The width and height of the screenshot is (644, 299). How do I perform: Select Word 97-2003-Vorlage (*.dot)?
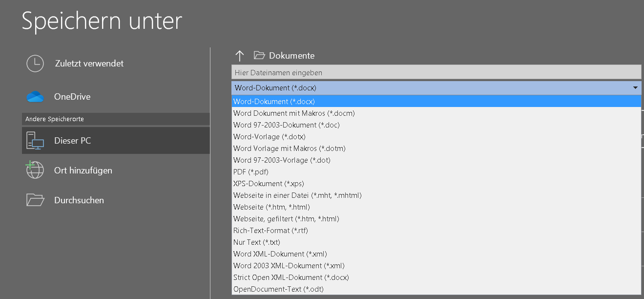point(436,160)
